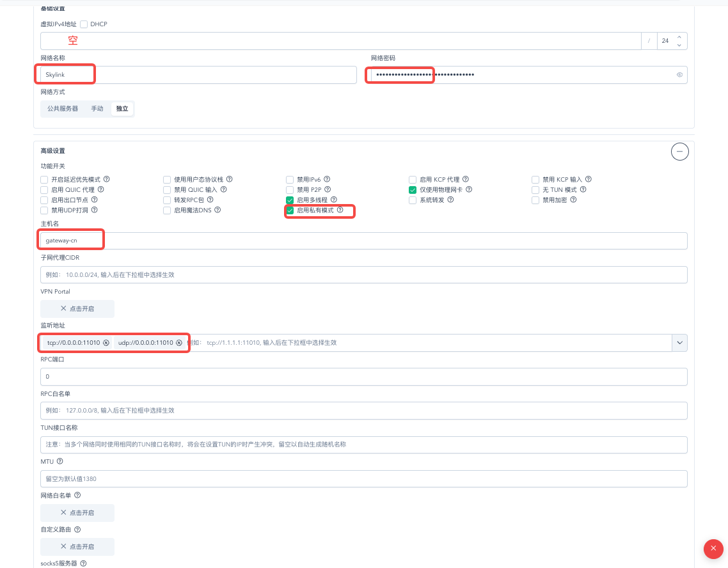Switch network mode to 手动
This screenshot has width=728, height=568.
97,109
